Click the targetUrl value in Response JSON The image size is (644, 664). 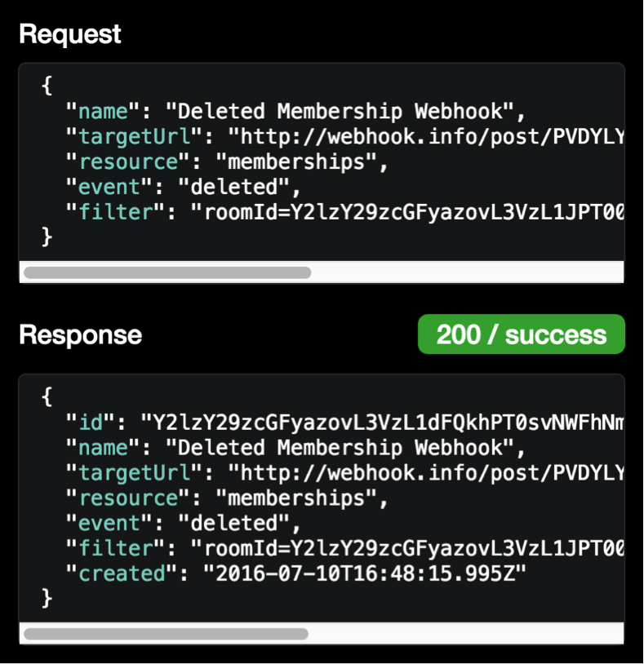click(426, 473)
